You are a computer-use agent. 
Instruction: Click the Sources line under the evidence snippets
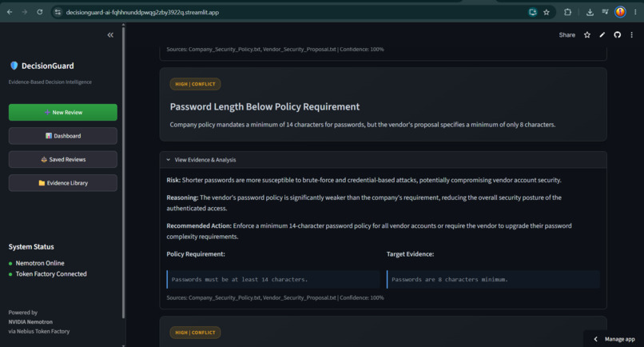coord(275,297)
